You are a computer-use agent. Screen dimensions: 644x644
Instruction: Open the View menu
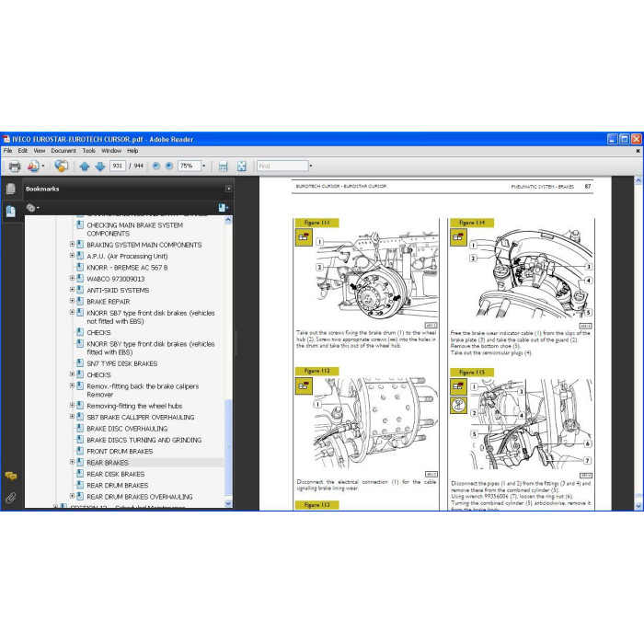coord(39,151)
